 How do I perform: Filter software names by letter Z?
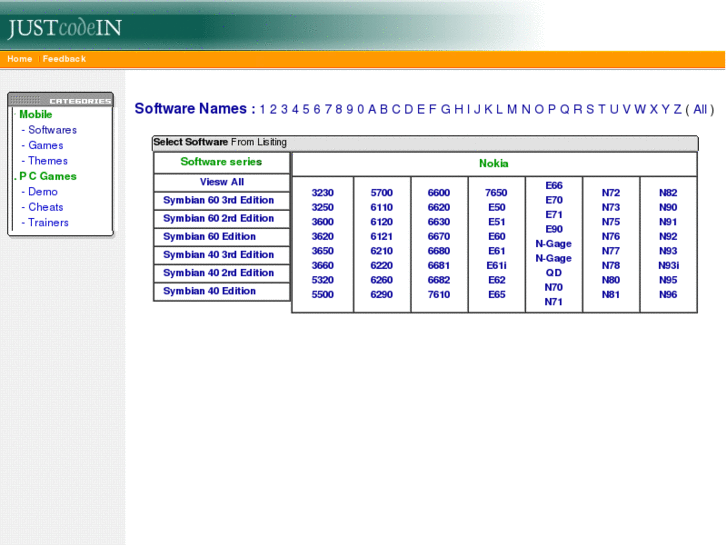coord(677,109)
